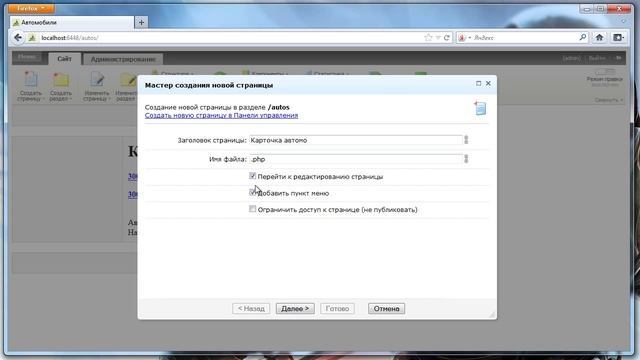Click the Firefox menu button
The image size is (640, 360).
[31, 8]
